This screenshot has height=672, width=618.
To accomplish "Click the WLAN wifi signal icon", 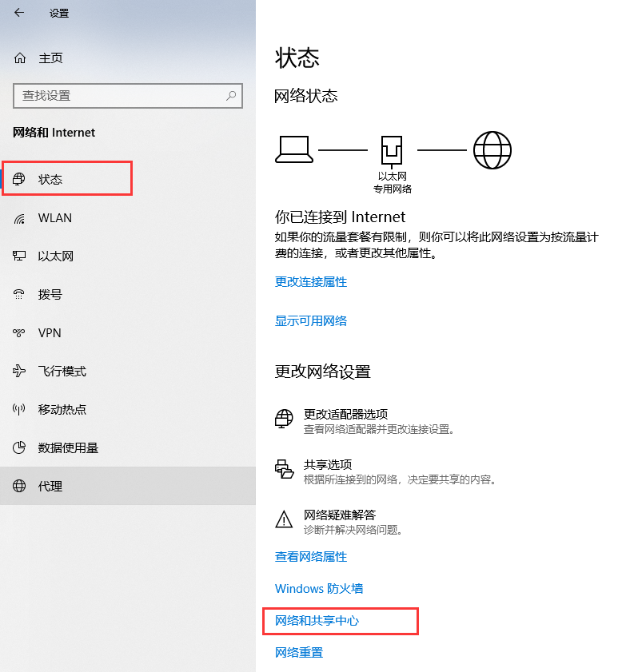I will (x=20, y=218).
